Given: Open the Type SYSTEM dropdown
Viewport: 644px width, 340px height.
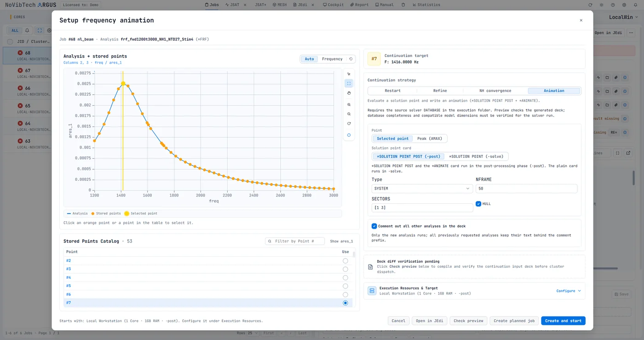Looking at the screenshot, I should click(x=422, y=189).
